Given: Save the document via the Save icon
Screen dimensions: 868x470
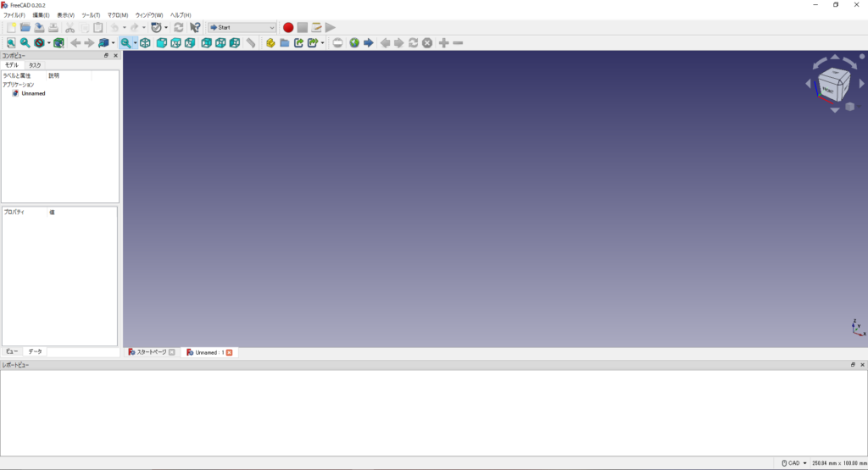Looking at the screenshot, I should click(x=39, y=27).
